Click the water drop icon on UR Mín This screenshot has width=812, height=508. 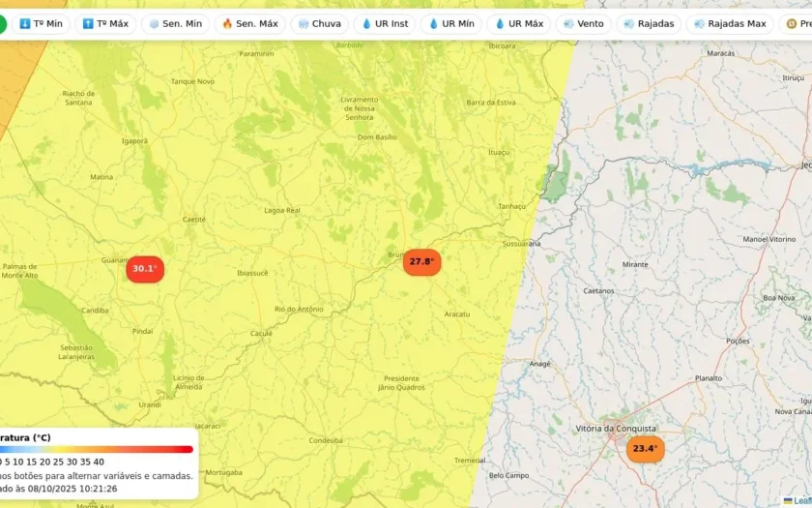433,24
